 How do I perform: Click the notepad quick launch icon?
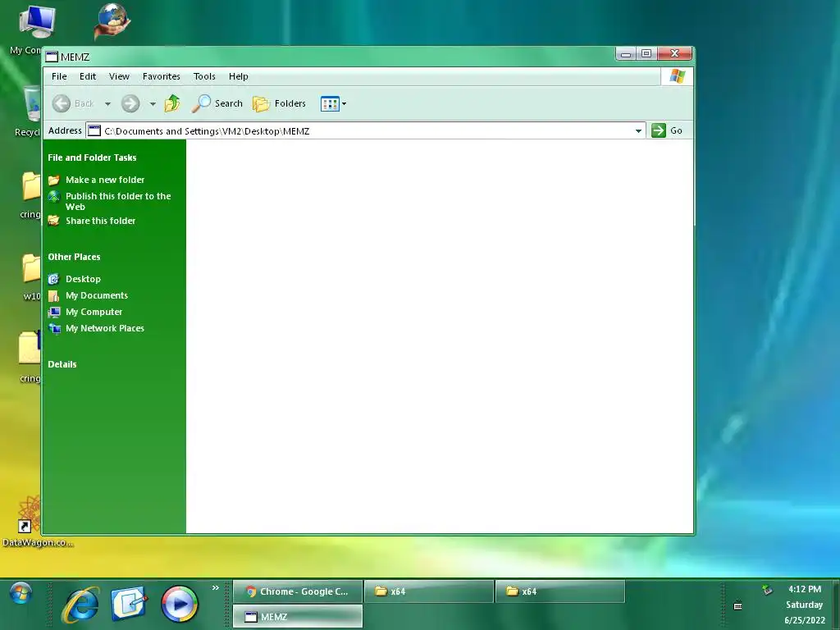[129, 603]
